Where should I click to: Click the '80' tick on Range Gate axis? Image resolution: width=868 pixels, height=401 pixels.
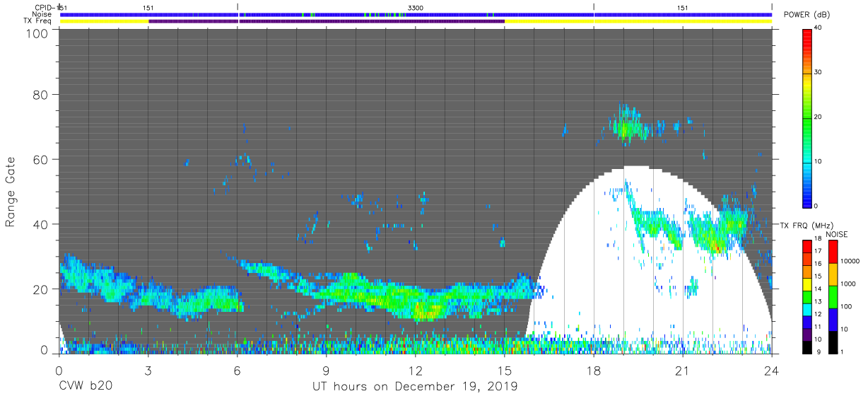(x=40, y=94)
